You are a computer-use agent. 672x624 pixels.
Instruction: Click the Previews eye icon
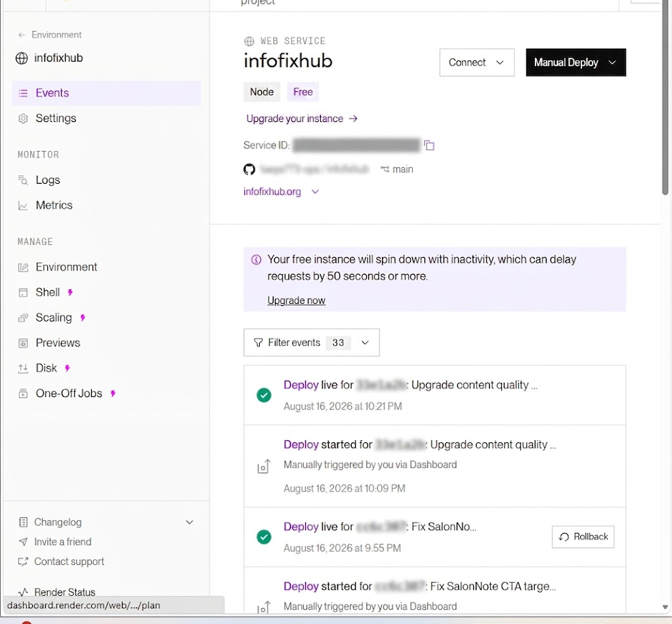[x=23, y=343]
